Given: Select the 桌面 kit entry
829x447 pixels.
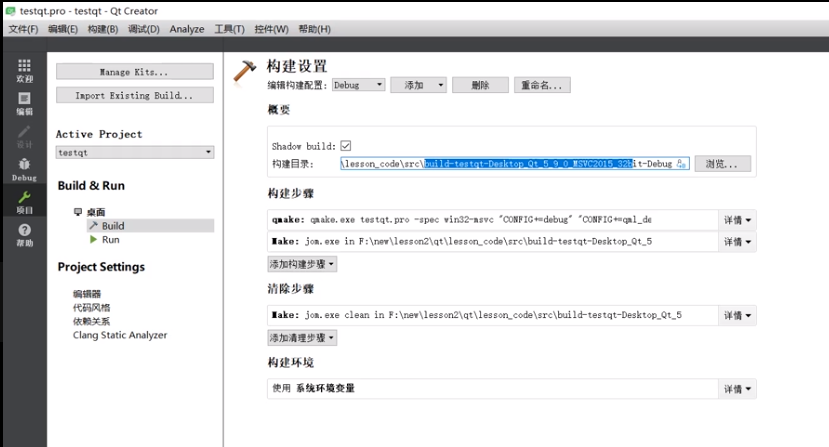Looking at the screenshot, I should pyautogui.click(x=96, y=212).
